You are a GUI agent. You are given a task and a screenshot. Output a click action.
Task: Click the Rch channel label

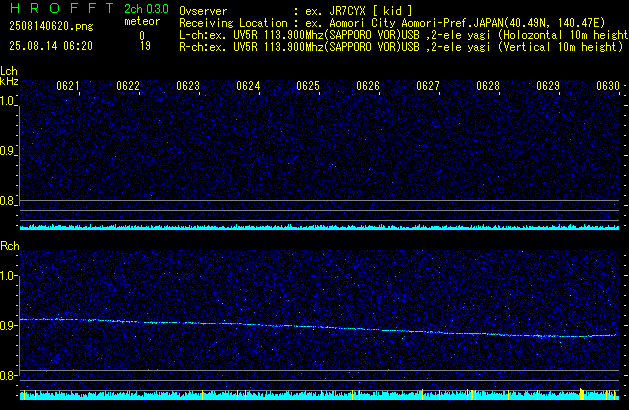pos(10,246)
